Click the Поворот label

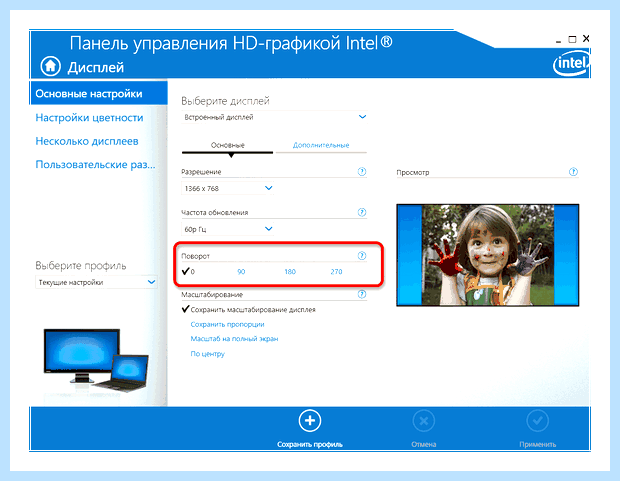195,256
